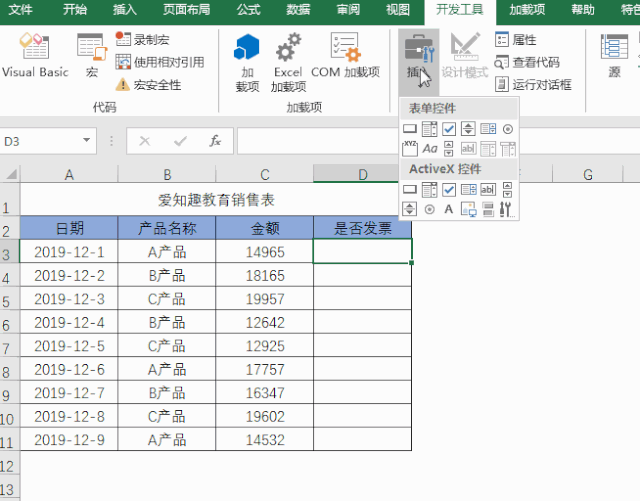This screenshot has width=640, height=501.
Task: Select column A header
Action: [x=69, y=174]
